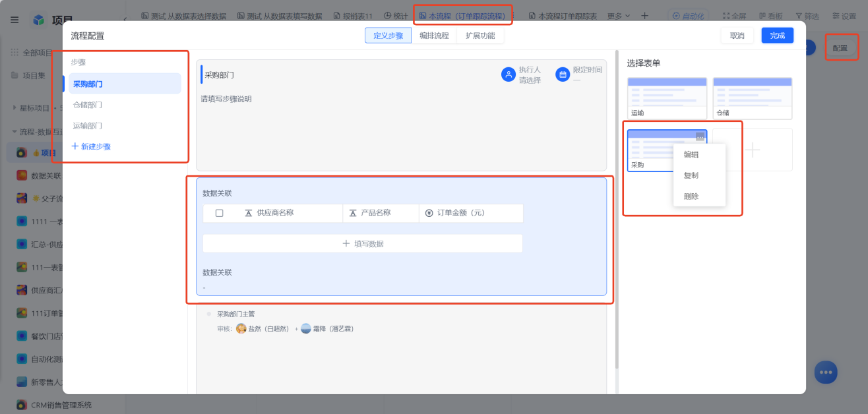Viewport: 868px width, 414px height.
Task: Tick the checkbox in the 数据关联 table header
Action: click(220, 213)
